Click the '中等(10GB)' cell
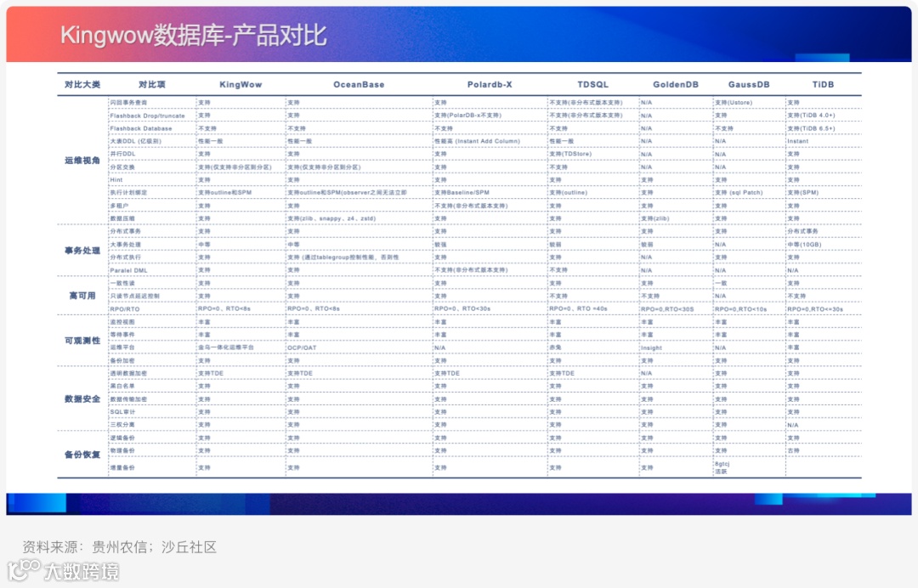The width and height of the screenshot is (918, 588). point(804,245)
